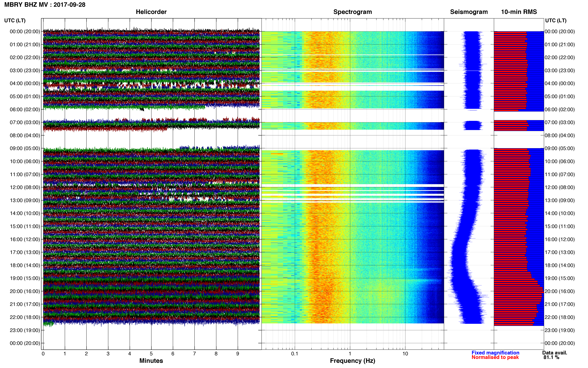Image resolution: width=588 pixels, height=368 pixels.
Task: Click '17:00 (13:00)' label beside the RMS panel
Action: [x=560, y=252]
